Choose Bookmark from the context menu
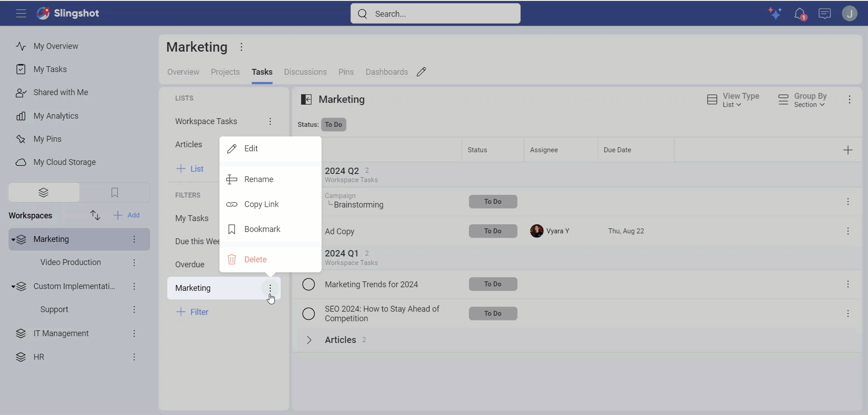This screenshot has height=415, width=868. [x=270, y=229]
